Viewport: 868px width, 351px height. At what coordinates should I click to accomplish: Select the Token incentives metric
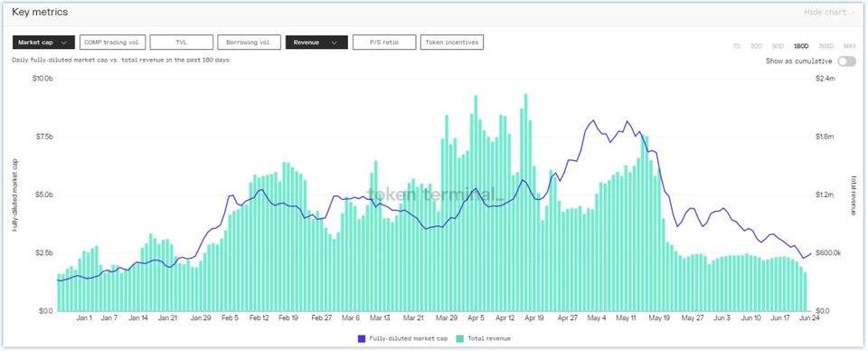pyautogui.click(x=452, y=43)
